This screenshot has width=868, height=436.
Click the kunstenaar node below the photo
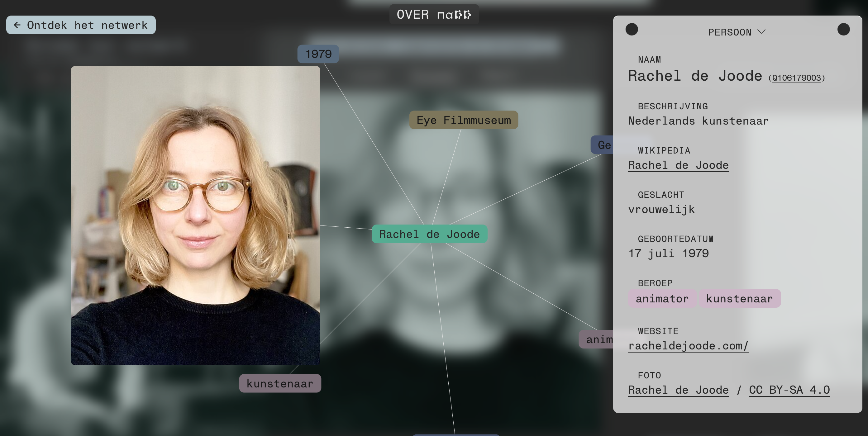(280, 383)
